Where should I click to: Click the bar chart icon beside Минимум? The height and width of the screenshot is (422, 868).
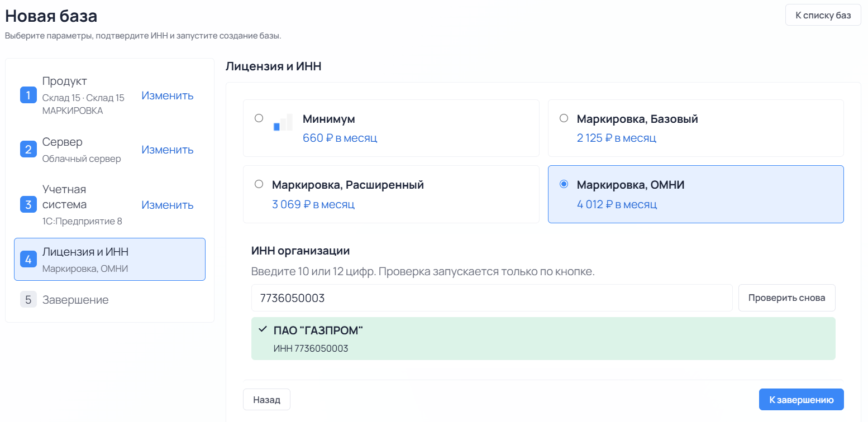coord(283,122)
